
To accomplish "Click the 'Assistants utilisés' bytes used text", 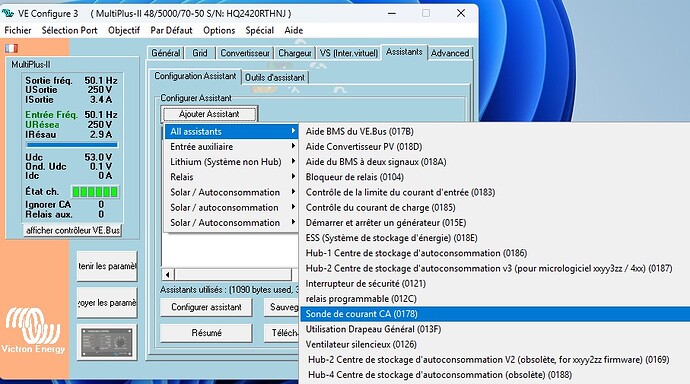I will [x=229, y=289].
